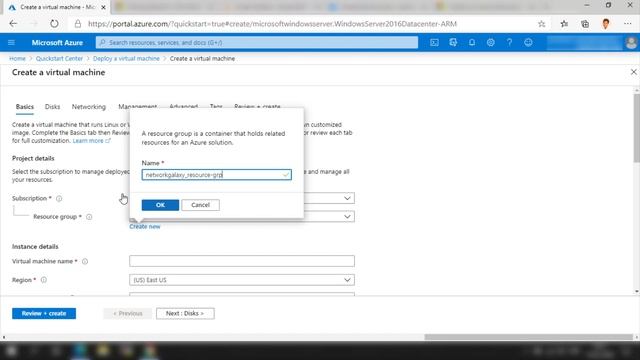Screen dimensions: 640x360
Task: Switch to the Basics tab
Action: (24, 107)
